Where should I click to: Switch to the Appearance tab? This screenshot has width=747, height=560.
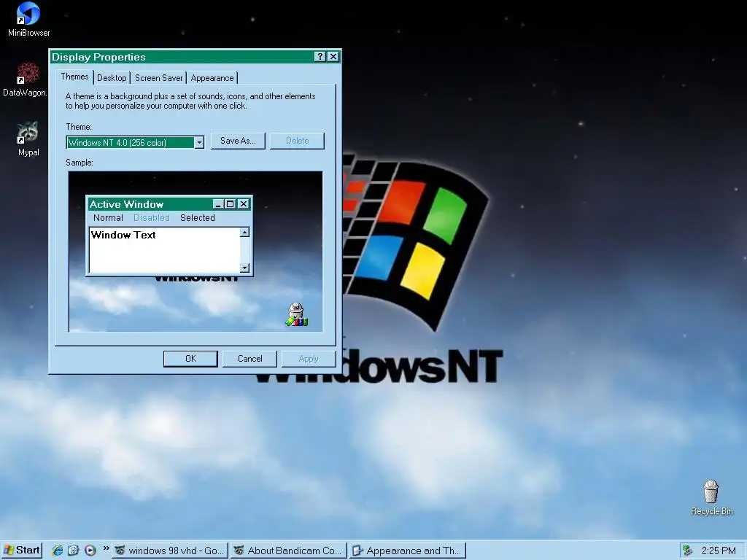212,77
